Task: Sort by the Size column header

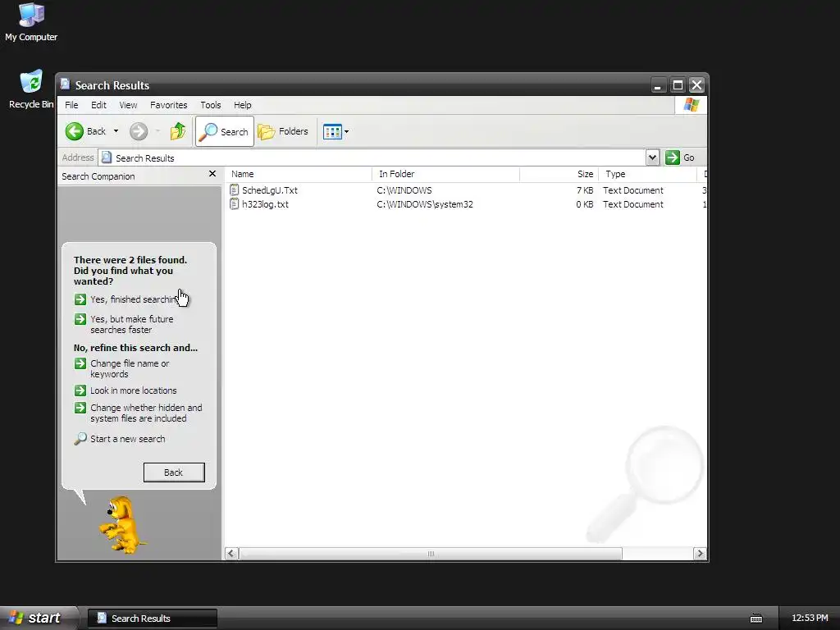Action: point(559,174)
